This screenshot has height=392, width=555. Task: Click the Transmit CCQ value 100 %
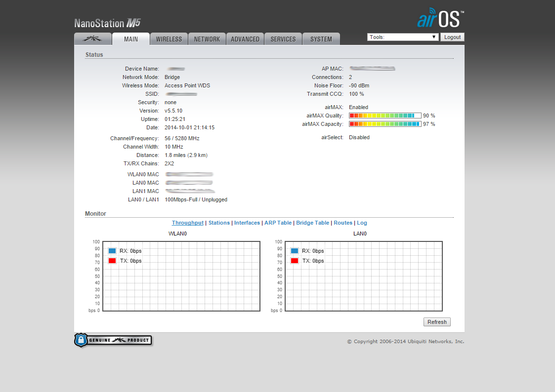click(x=356, y=94)
